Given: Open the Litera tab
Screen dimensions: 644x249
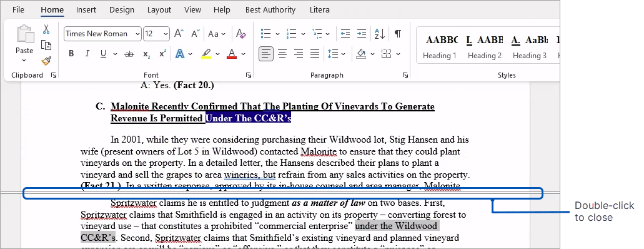Looking at the screenshot, I should click(x=320, y=10).
